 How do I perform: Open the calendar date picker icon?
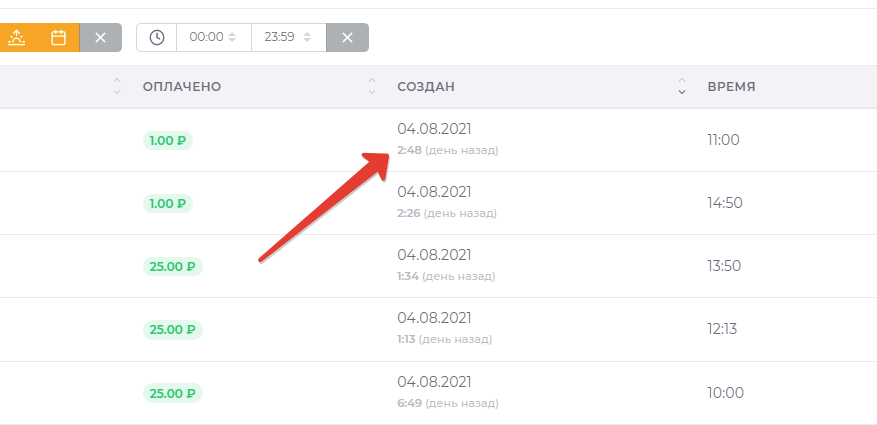[59, 38]
